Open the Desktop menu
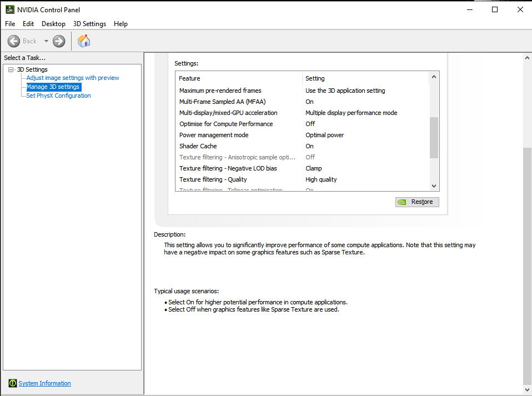The width and height of the screenshot is (532, 396). 53,24
